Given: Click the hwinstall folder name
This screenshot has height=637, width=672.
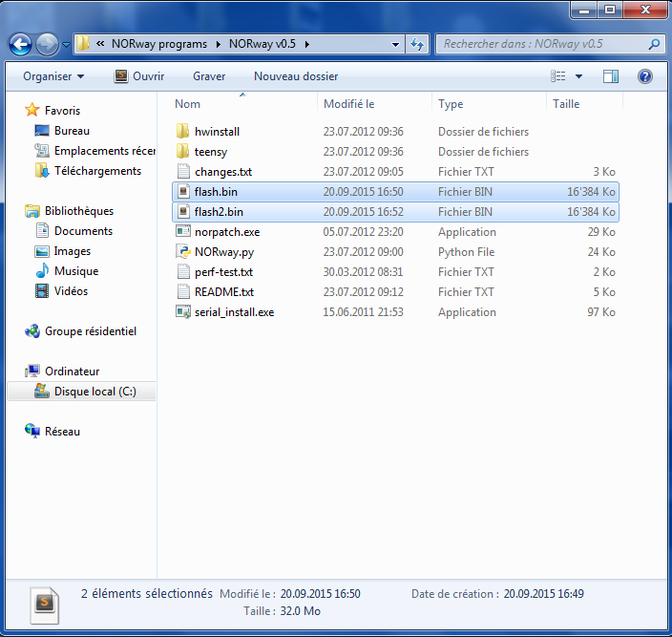Looking at the screenshot, I should click(x=217, y=132).
